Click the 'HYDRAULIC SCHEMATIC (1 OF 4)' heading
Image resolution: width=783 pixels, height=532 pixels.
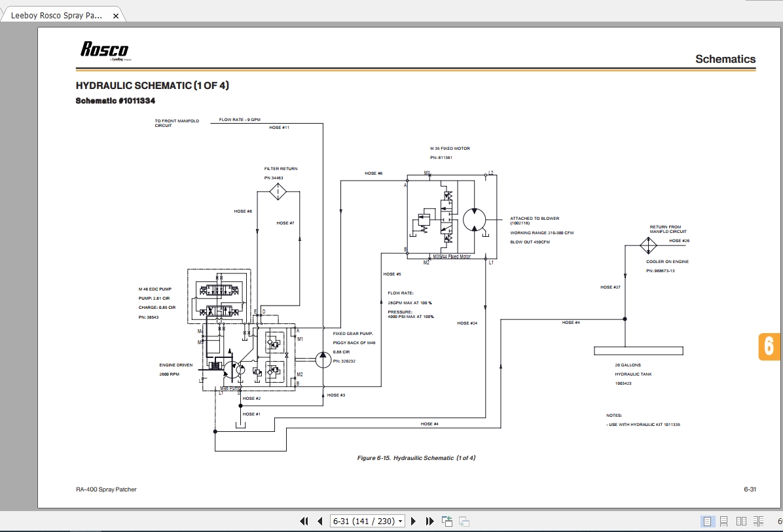(x=153, y=85)
